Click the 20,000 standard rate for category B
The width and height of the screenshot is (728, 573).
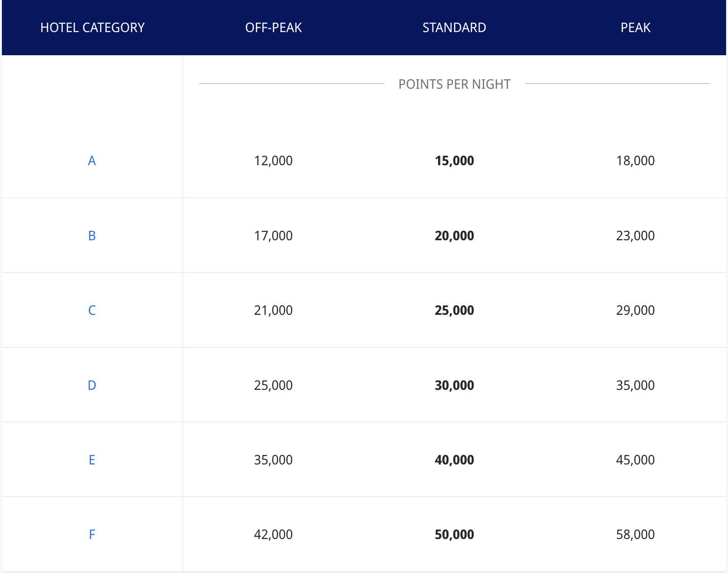[454, 235]
